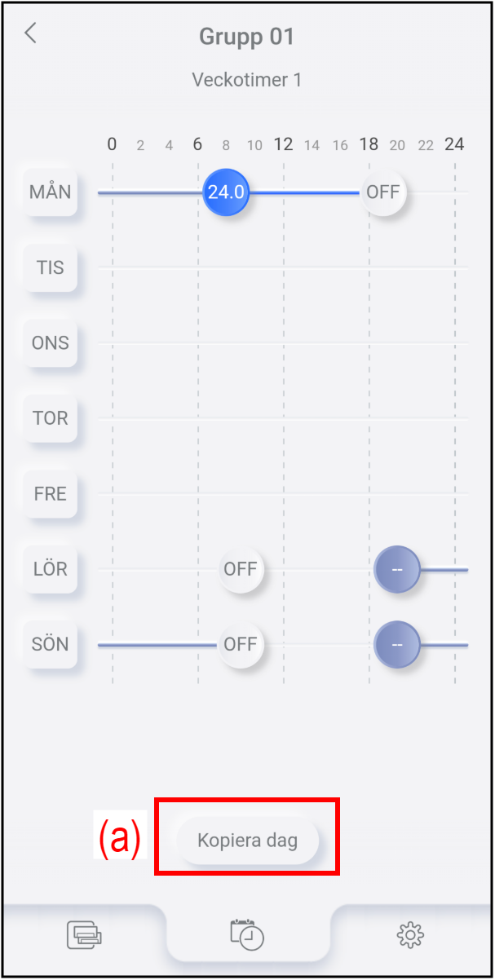
Task: Click the OFF marker on Saturday's timeline
Action: click(241, 568)
